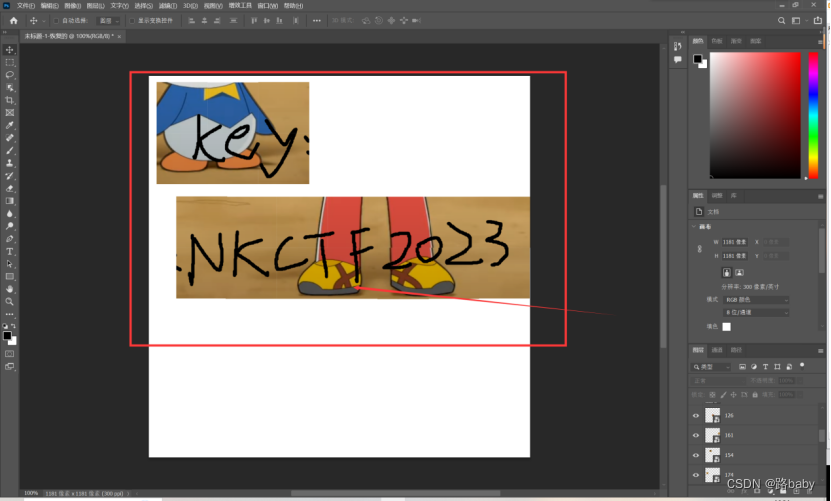The width and height of the screenshot is (831, 501).
Task: Hide layer 154 using its eye icon
Action: click(696, 455)
